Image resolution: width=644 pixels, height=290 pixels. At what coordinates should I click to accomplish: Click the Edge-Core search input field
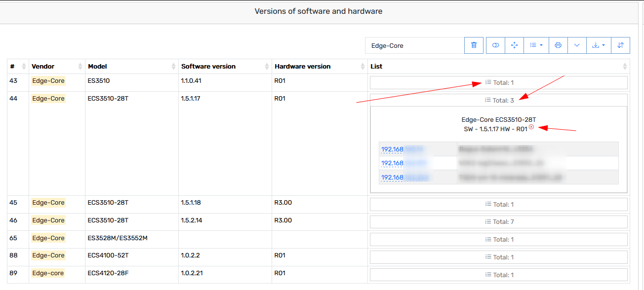415,45
